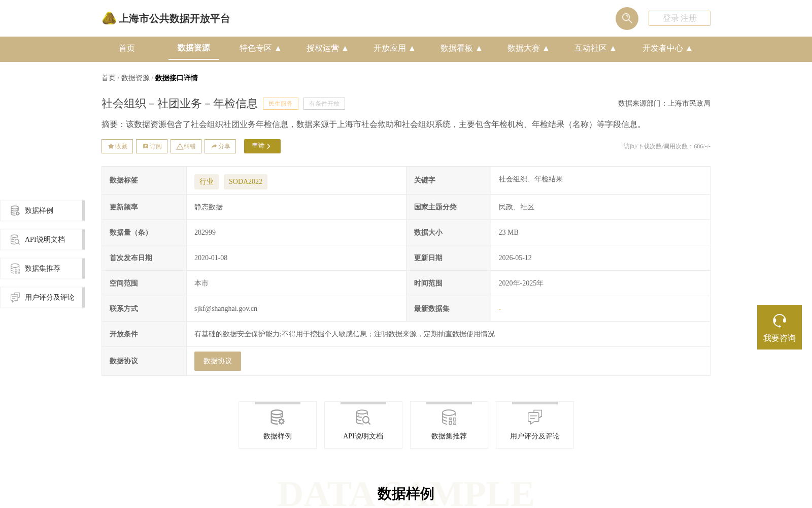Screen dimensions: 812x508
Task: Click 我要咨询 floating button
Action: click(x=780, y=327)
